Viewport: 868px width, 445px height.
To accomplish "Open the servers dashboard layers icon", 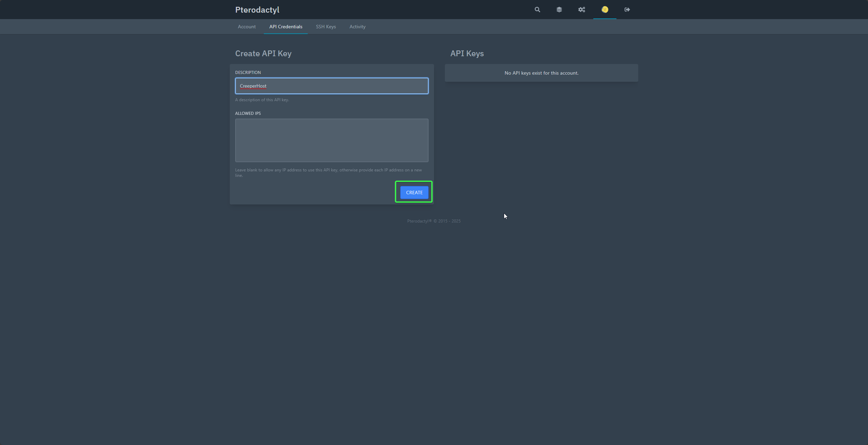I will (x=559, y=10).
